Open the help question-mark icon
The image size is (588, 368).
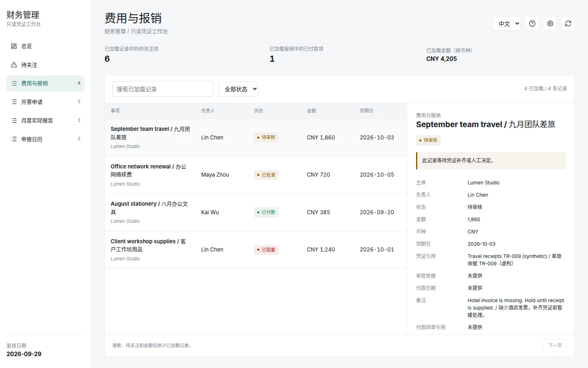pyautogui.click(x=532, y=24)
